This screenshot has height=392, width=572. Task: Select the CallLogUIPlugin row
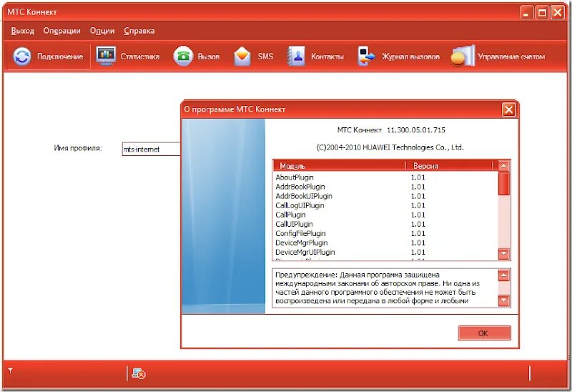[x=385, y=205]
